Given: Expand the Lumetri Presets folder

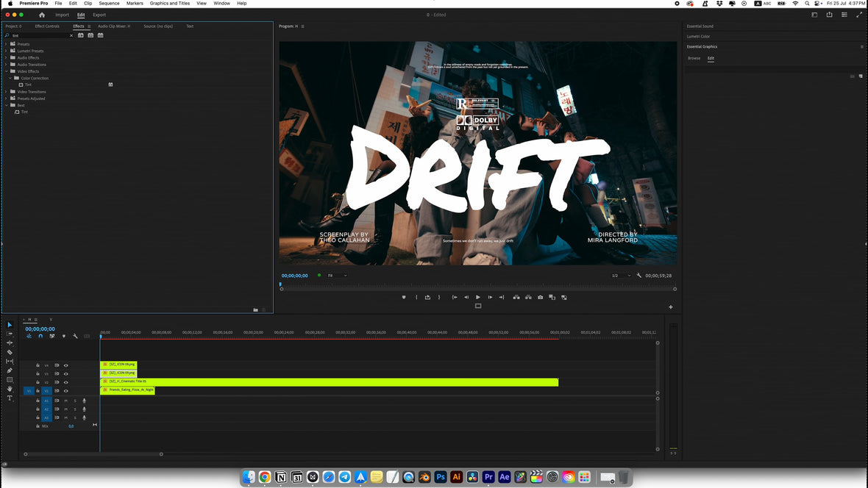Looking at the screenshot, I should [x=6, y=51].
